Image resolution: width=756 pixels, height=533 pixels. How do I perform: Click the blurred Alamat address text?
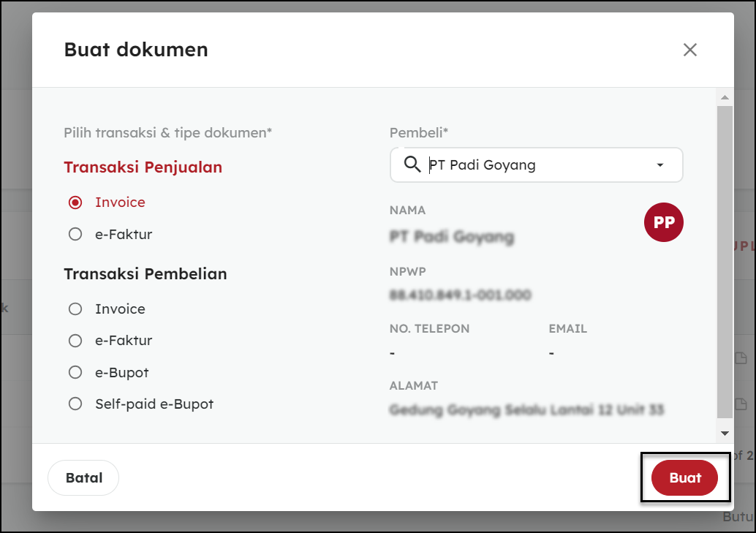pyautogui.click(x=526, y=409)
